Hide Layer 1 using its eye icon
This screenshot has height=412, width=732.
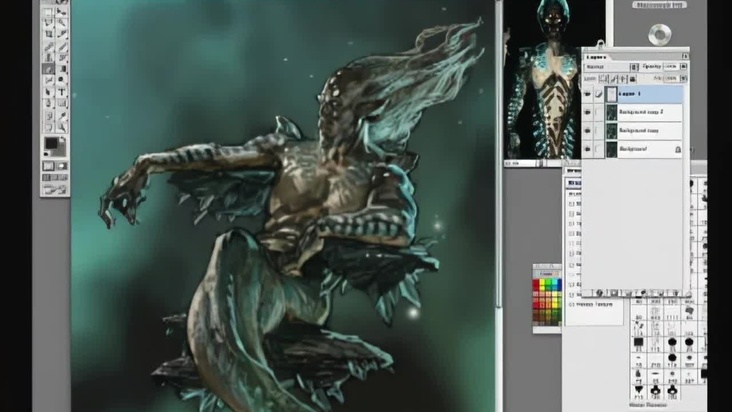[587, 95]
